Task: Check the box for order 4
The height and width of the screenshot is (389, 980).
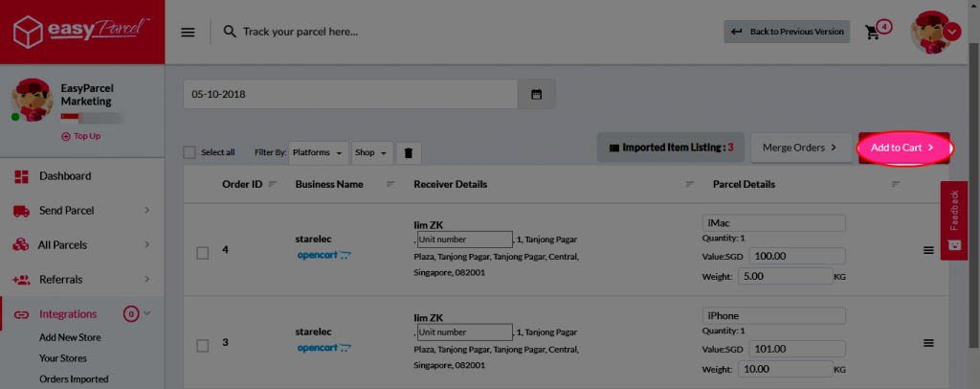Action: pyautogui.click(x=203, y=253)
